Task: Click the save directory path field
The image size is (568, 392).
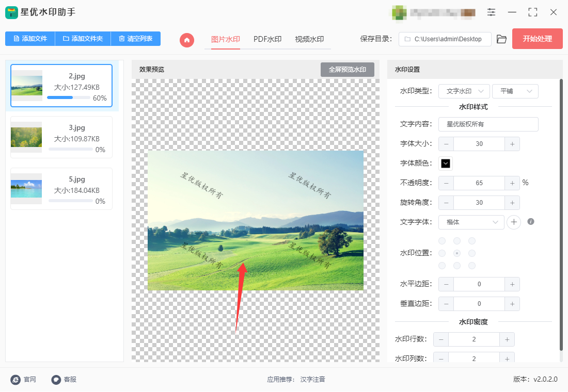Action: pos(445,39)
